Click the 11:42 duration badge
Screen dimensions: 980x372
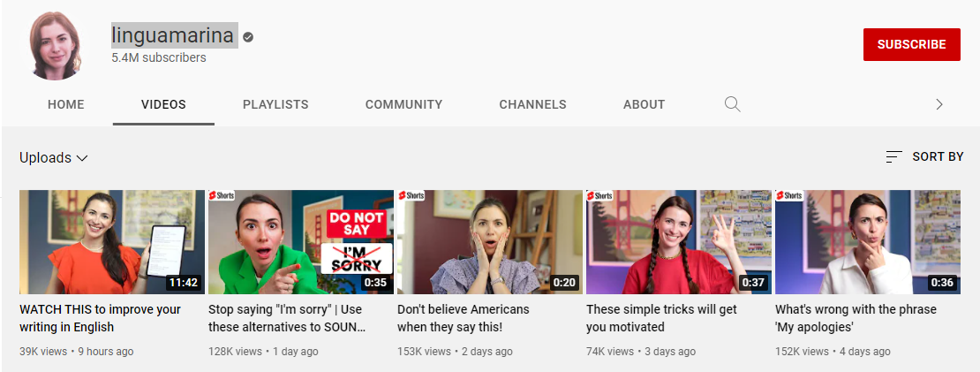[184, 283]
